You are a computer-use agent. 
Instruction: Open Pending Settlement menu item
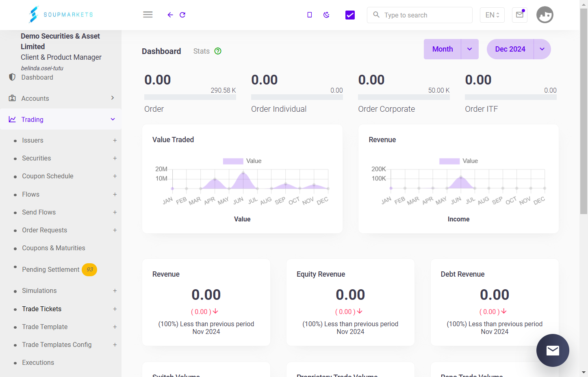(51, 270)
